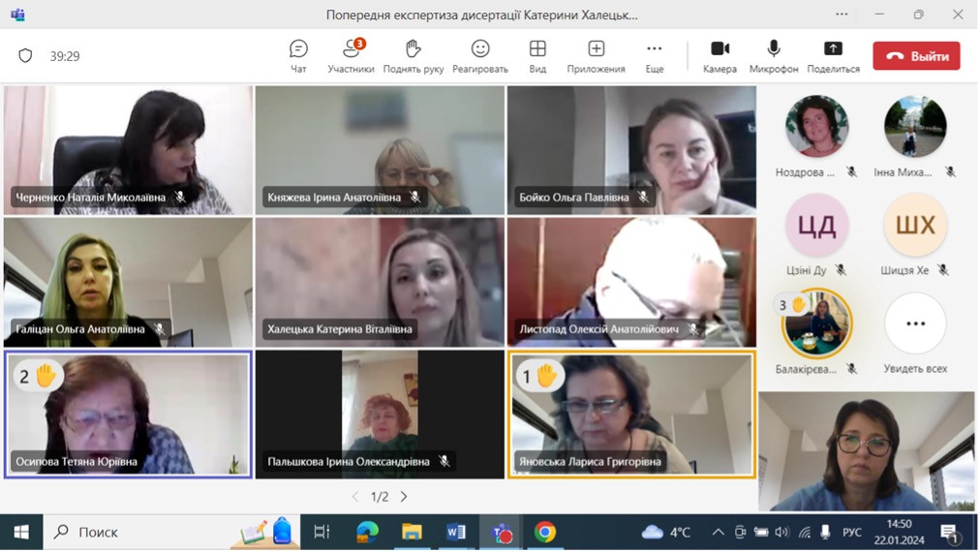Image resolution: width=980 pixels, height=552 pixels.
Task: Select Галіцан Ольга Анатоліївна video tile
Action: (x=128, y=282)
